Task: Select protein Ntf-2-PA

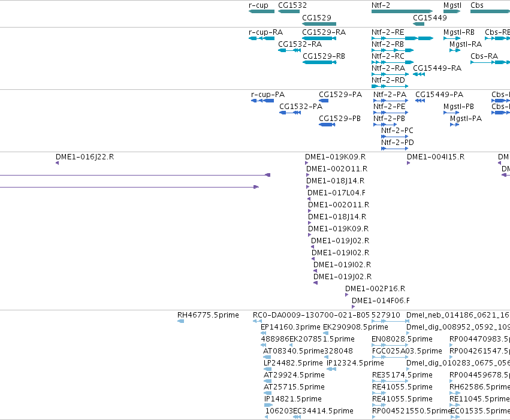Action: coord(390,95)
